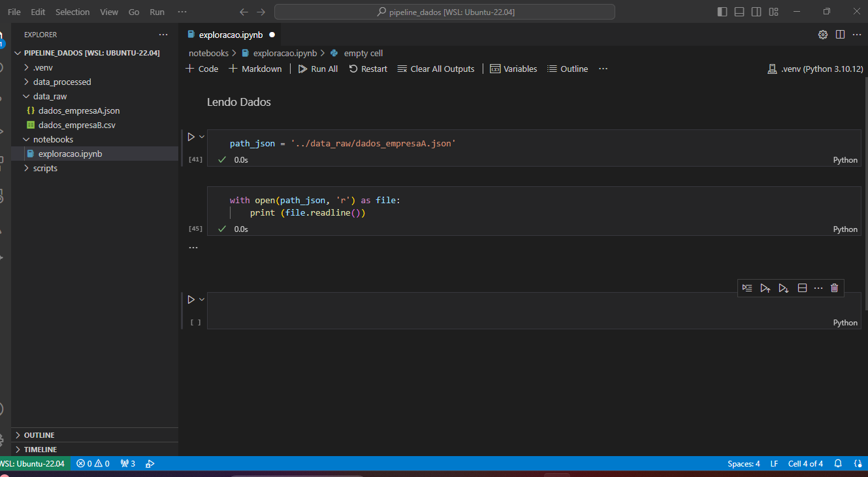
Task: Delete the empty cell with trash icon
Action: [834, 288]
